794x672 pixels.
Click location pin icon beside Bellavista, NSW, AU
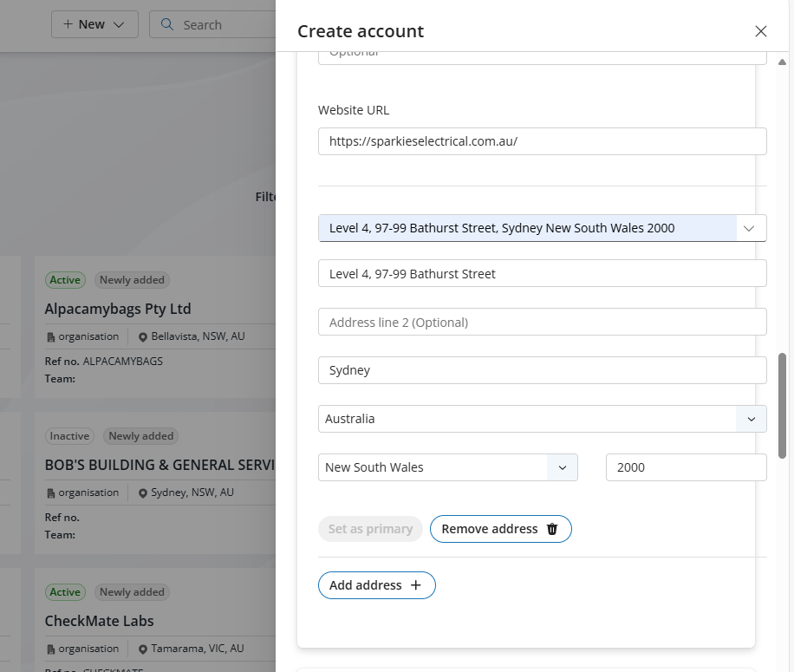143,336
